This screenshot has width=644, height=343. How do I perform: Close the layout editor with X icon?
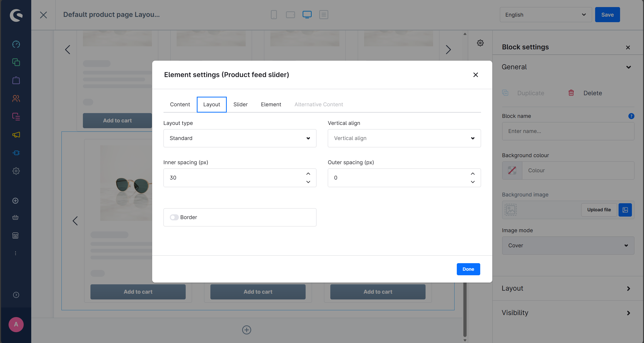click(x=43, y=15)
